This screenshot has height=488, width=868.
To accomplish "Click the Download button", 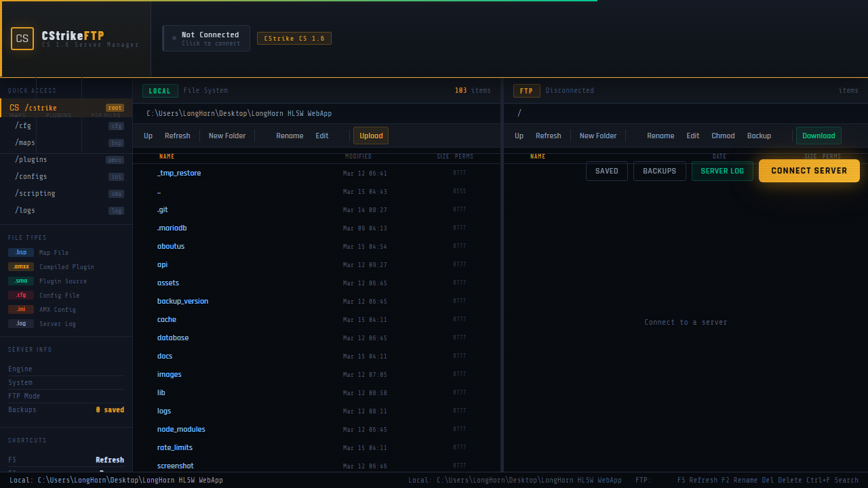I will [x=818, y=136].
